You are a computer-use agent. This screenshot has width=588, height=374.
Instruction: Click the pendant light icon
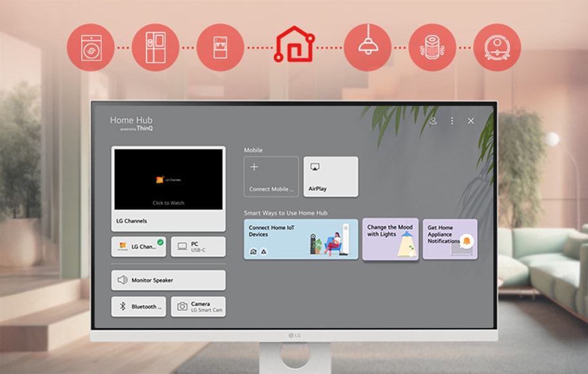pos(367,47)
